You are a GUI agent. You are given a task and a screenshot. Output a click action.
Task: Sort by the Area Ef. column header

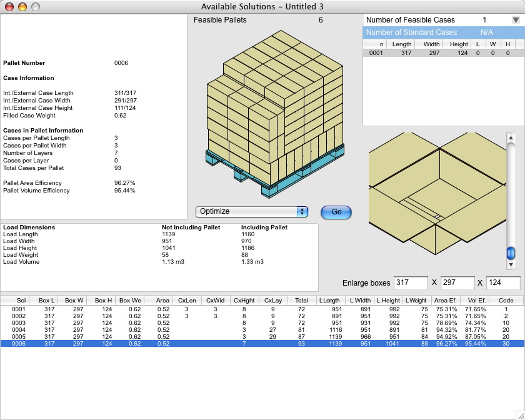coord(446,301)
